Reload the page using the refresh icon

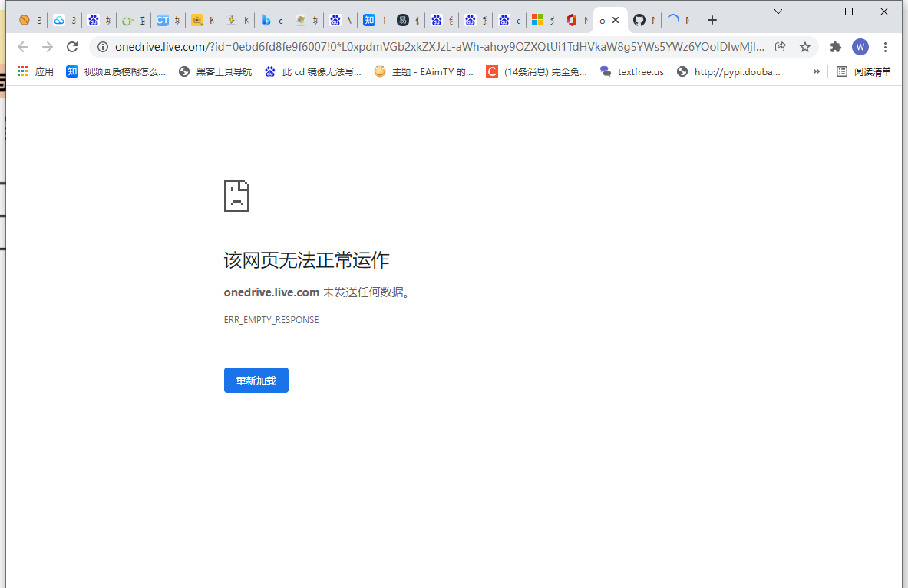click(71, 47)
